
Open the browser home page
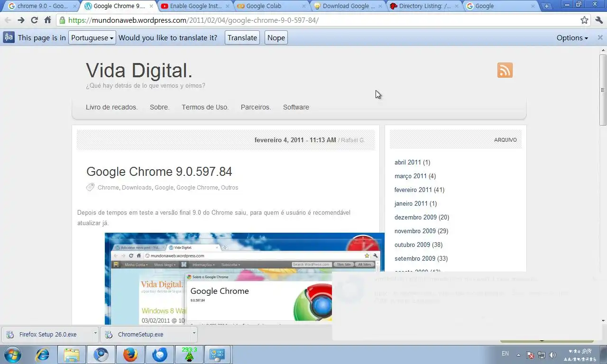click(x=47, y=20)
